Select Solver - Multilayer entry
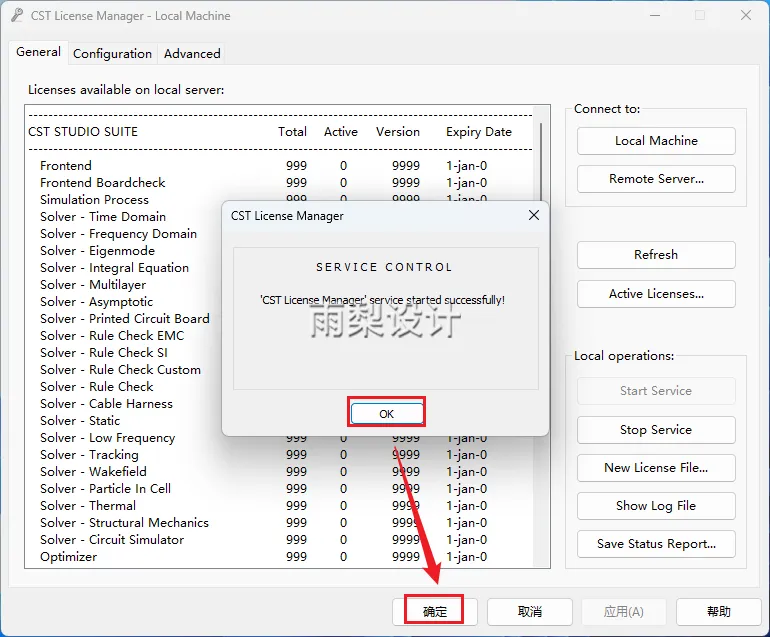Viewport: 770px width, 637px height. tap(93, 285)
